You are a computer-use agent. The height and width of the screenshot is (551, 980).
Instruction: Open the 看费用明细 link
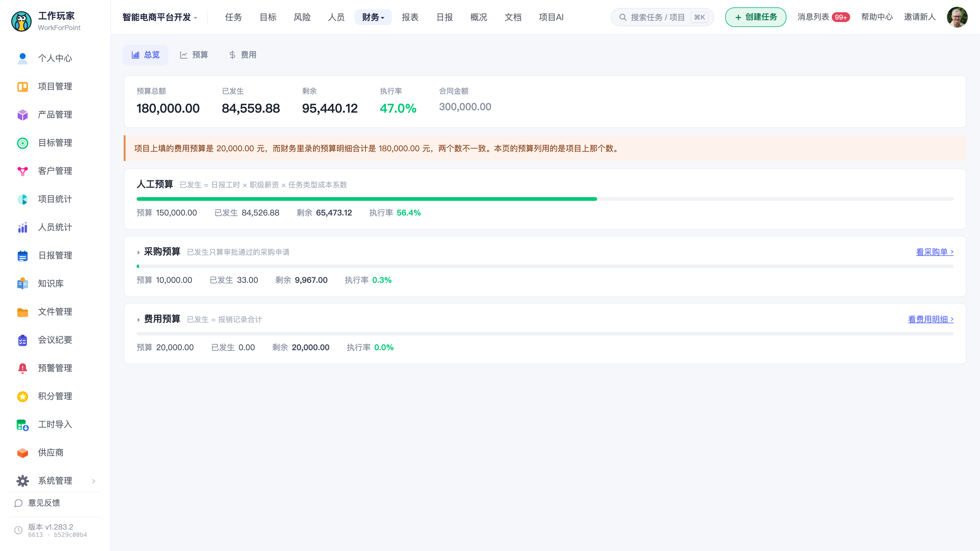pos(931,319)
